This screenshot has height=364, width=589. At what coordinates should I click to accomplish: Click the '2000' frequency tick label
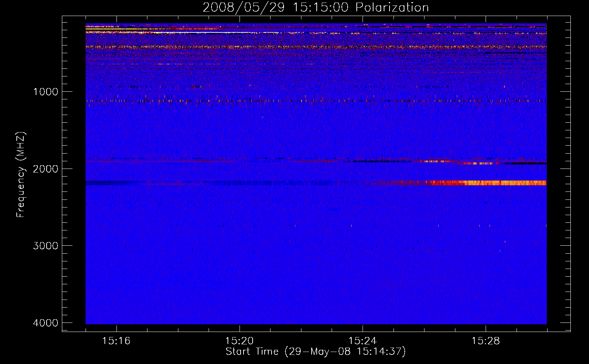click(x=46, y=169)
